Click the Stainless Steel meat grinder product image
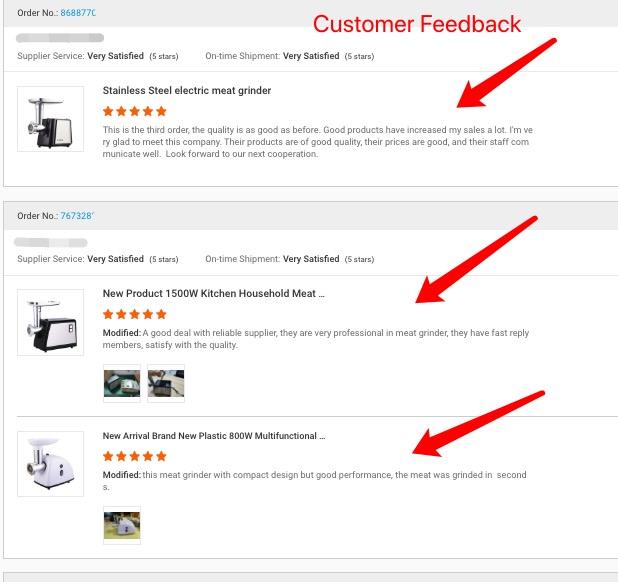Image resolution: width=618 pixels, height=582 pixels. tap(50, 119)
